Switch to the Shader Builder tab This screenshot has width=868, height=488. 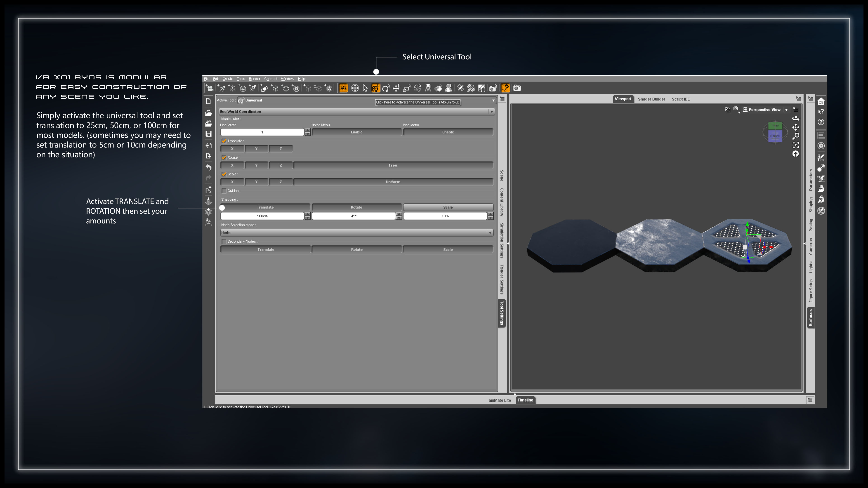(x=651, y=99)
